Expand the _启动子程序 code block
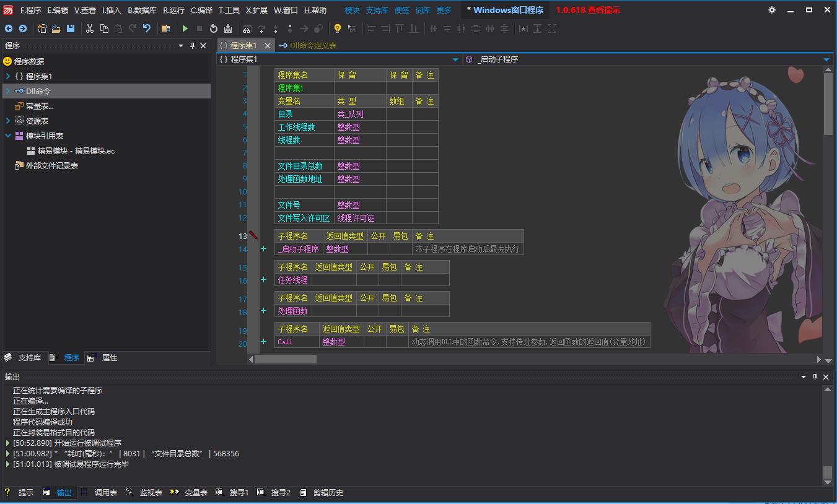The image size is (837, 504). [264, 249]
